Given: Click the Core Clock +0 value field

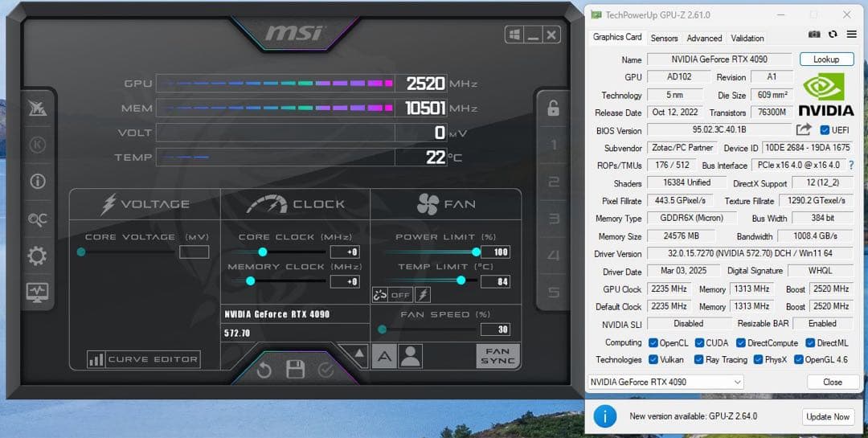Looking at the screenshot, I should pos(345,252).
